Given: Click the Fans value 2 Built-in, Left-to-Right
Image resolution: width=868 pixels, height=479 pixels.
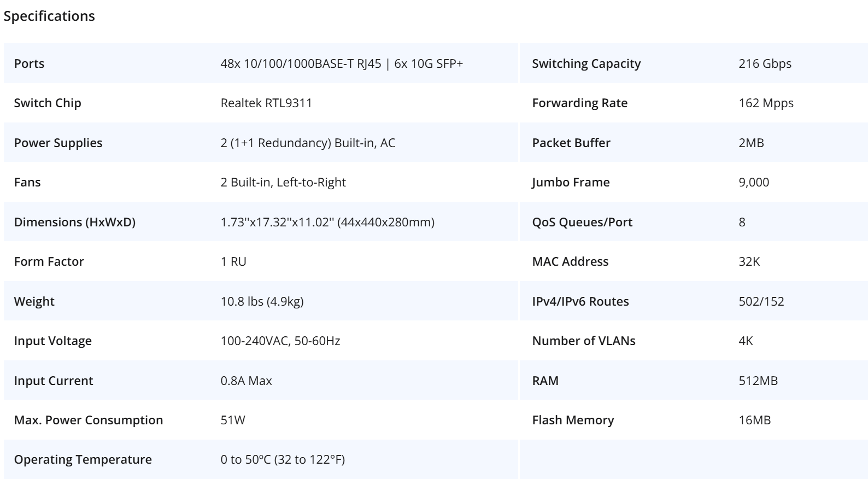Looking at the screenshot, I should tap(283, 182).
